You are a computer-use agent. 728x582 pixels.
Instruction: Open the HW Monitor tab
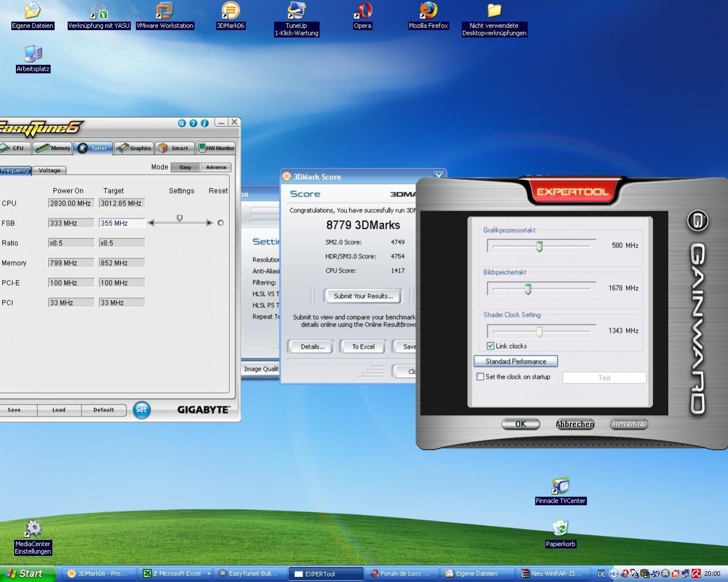216,148
